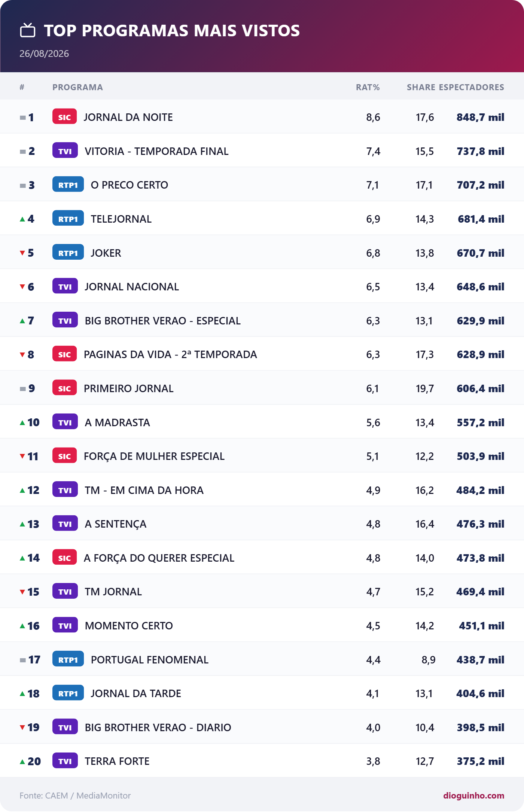Image resolution: width=524 pixels, height=812 pixels.
Task: Click the TV icon beside the title
Action: click(x=28, y=30)
